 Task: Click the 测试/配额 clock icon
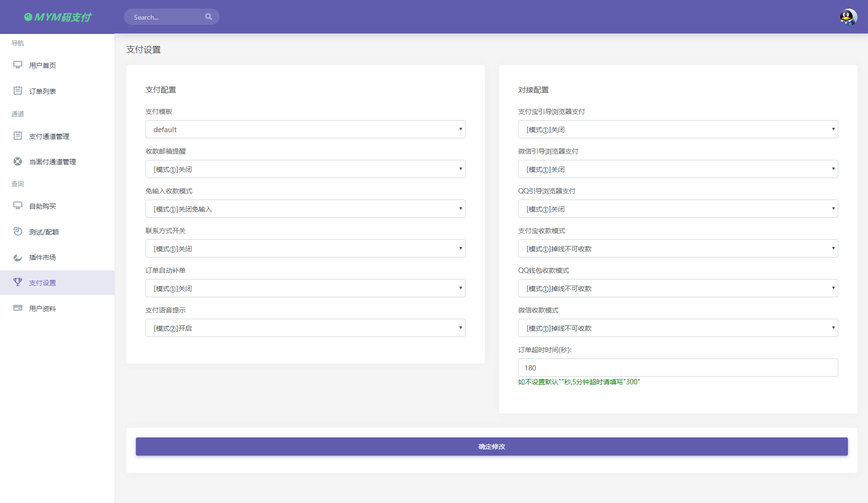[18, 232]
